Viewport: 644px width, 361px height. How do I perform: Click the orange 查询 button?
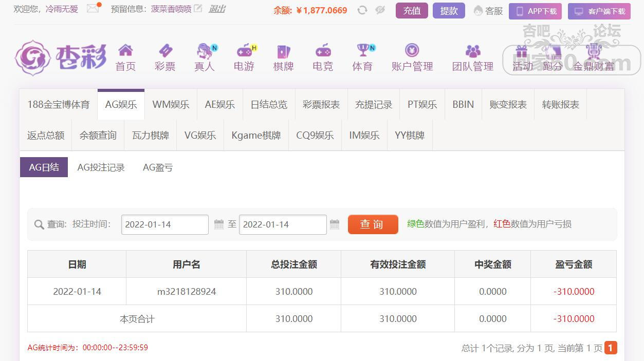coord(373,224)
